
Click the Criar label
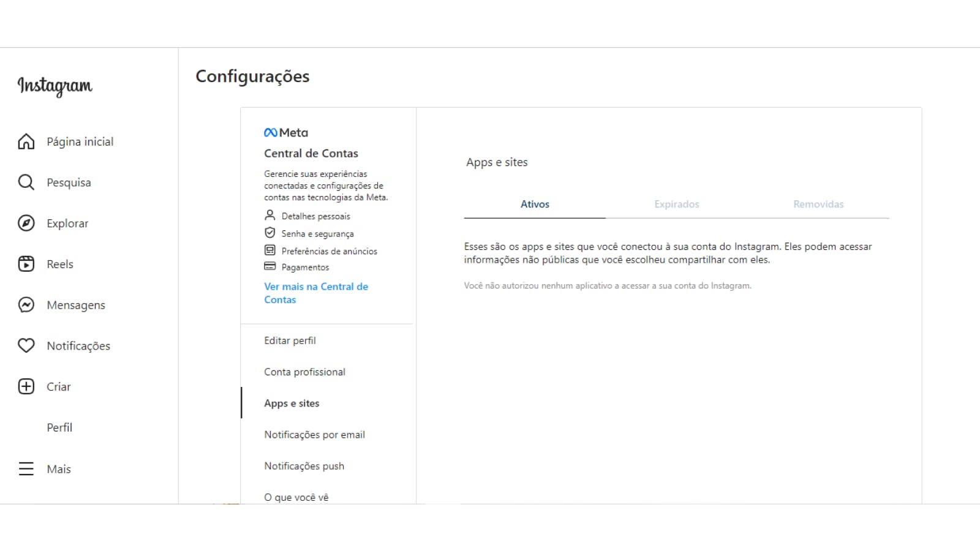click(59, 386)
